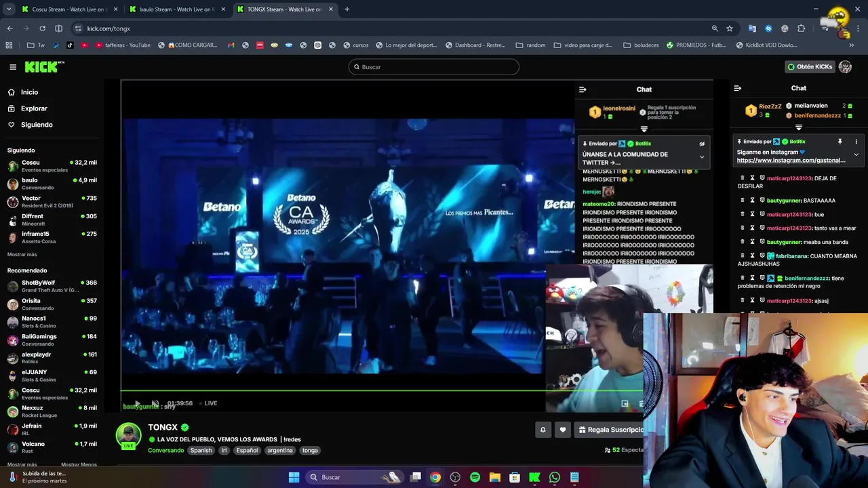Click the Obtén KICKs button

tap(810, 67)
